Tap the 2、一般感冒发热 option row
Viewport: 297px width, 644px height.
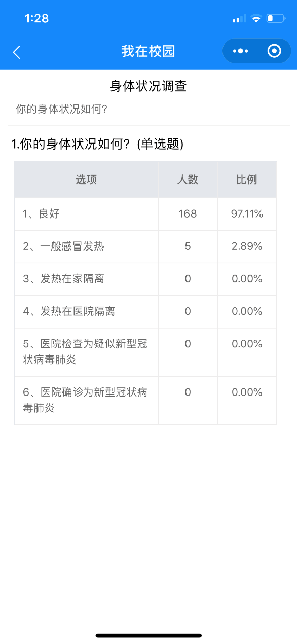coord(145,246)
